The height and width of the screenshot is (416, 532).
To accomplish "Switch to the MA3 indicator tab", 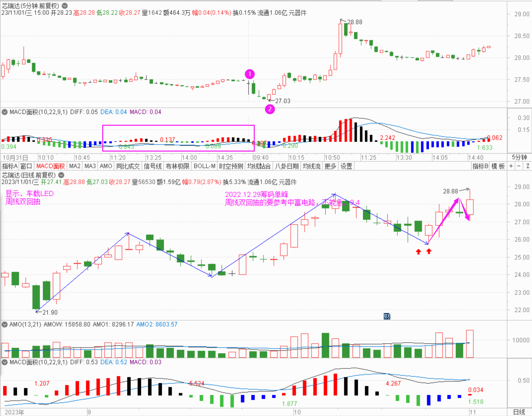I will point(90,166).
